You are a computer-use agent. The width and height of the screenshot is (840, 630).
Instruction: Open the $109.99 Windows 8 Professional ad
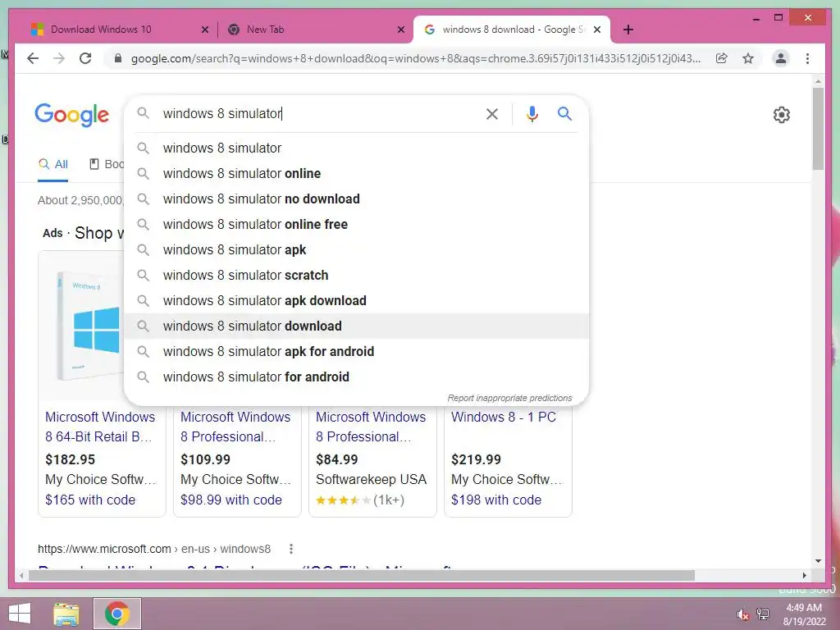coord(235,427)
